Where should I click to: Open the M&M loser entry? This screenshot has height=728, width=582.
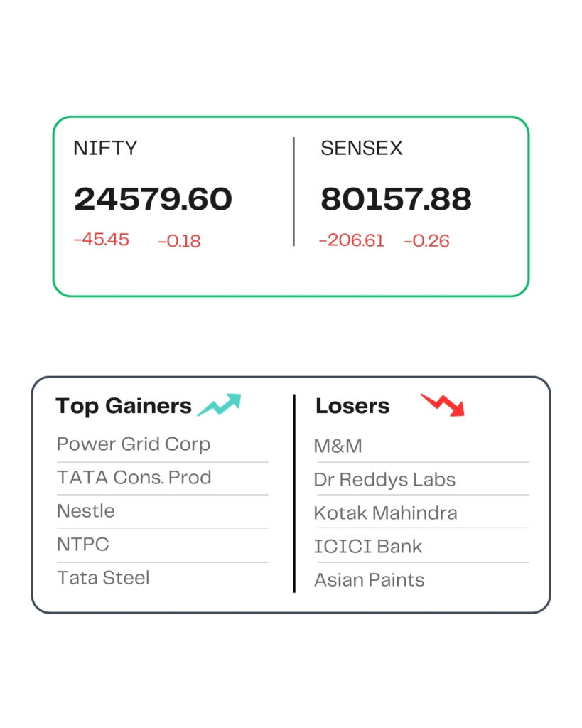pyautogui.click(x=338, y=446)
